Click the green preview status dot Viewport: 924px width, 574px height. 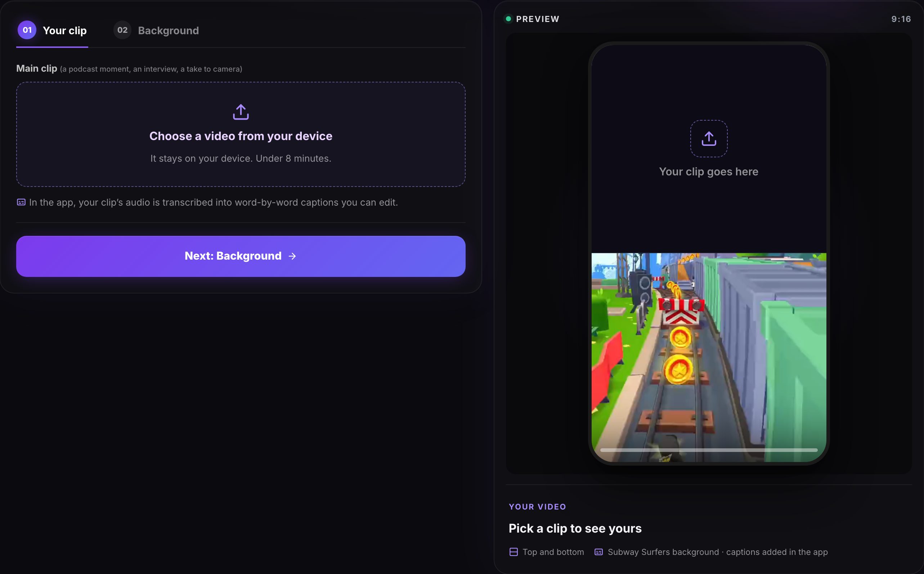pos(508,19)
